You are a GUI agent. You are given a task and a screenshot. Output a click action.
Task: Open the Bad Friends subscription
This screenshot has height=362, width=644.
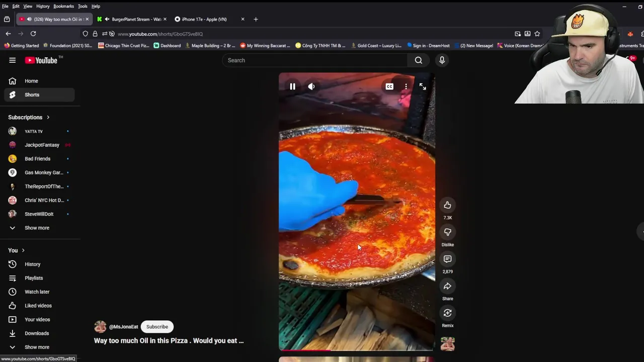click(39, 159)
